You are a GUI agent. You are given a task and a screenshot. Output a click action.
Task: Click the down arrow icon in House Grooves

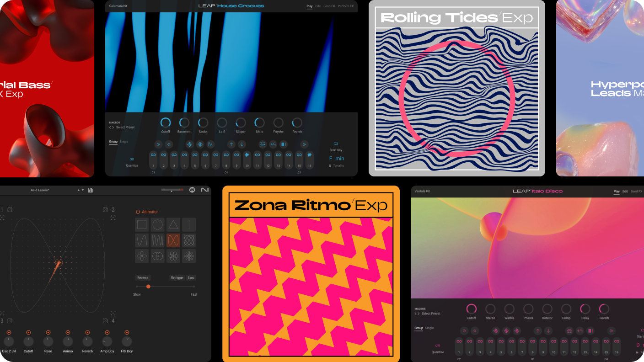[242, 144]
